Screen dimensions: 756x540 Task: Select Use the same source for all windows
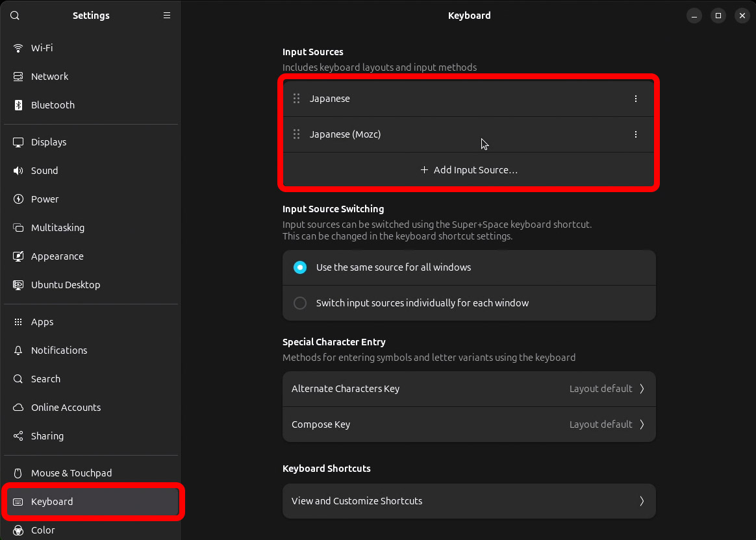coord(469,267)
